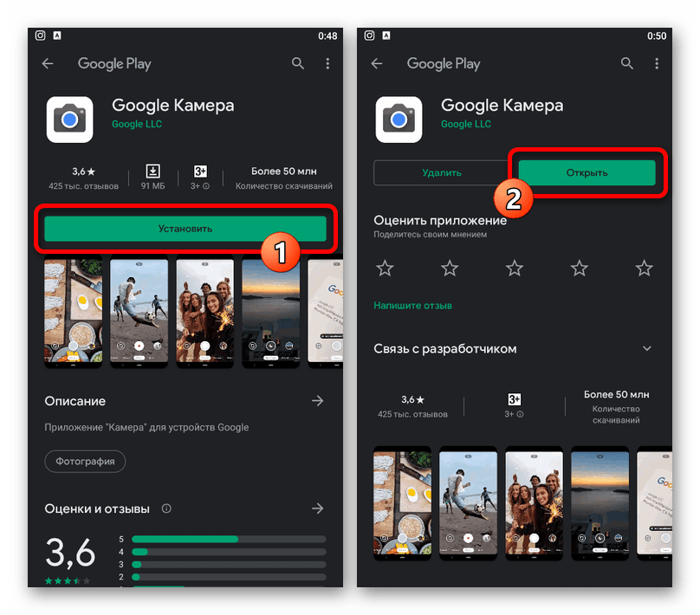Screen dimensions: 700x615
Task: Open food screenshot thumbnail in right screen
Action: [402, 503]
